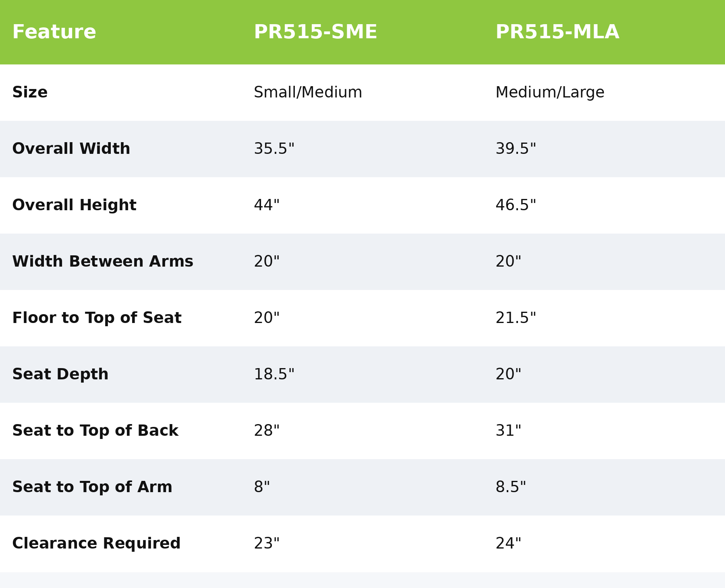The image size is (725, 588).
Task: Select the Size row label
Action: (30, 93)
